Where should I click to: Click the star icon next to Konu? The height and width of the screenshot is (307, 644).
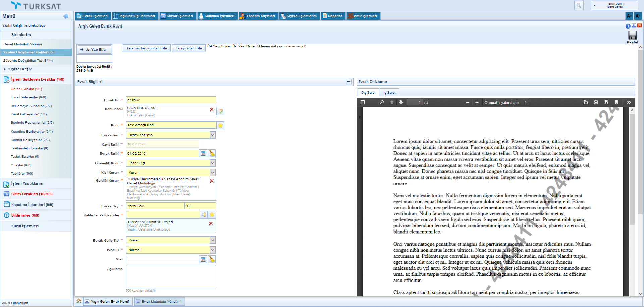tap(220, 125)
